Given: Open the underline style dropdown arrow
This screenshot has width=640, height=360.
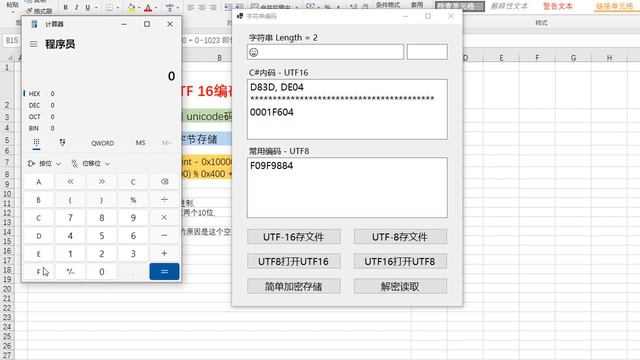Looking at the screenshot, I should click(x=96, y=7).
